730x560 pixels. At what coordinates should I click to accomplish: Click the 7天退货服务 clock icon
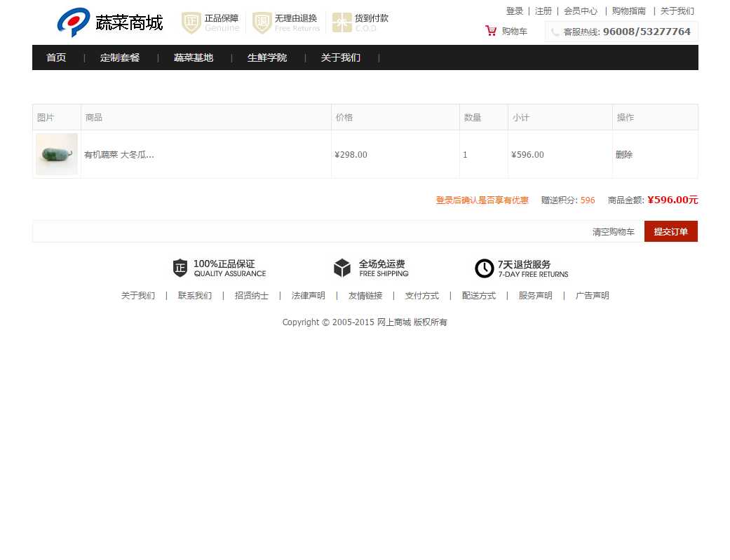[x=484, y=268]
